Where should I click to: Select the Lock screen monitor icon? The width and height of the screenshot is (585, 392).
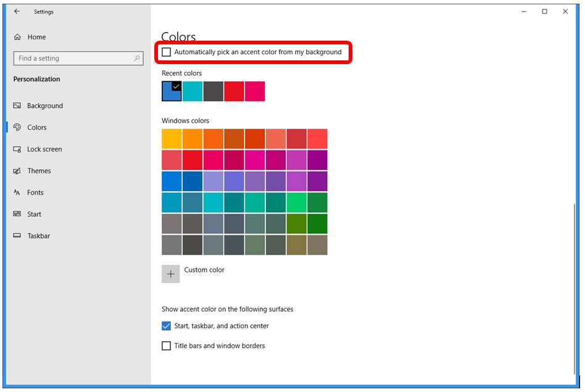(17, 149)
